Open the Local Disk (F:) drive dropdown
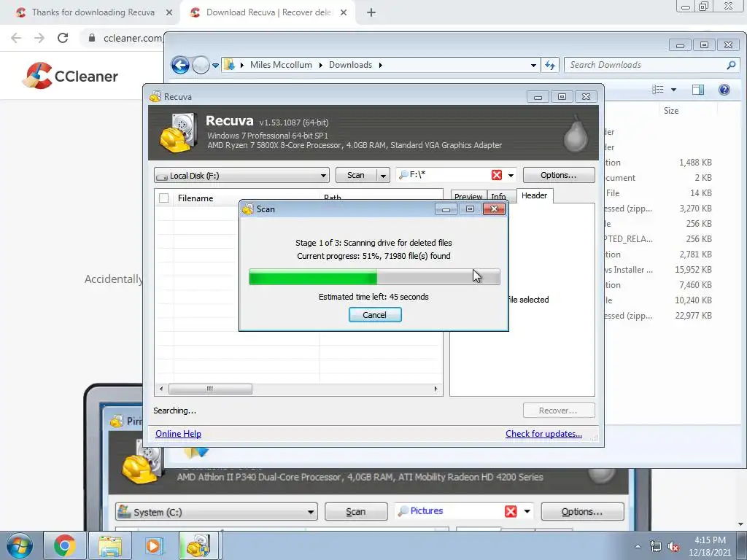Screen dimensions: 747x560 [x=241, y=175]
